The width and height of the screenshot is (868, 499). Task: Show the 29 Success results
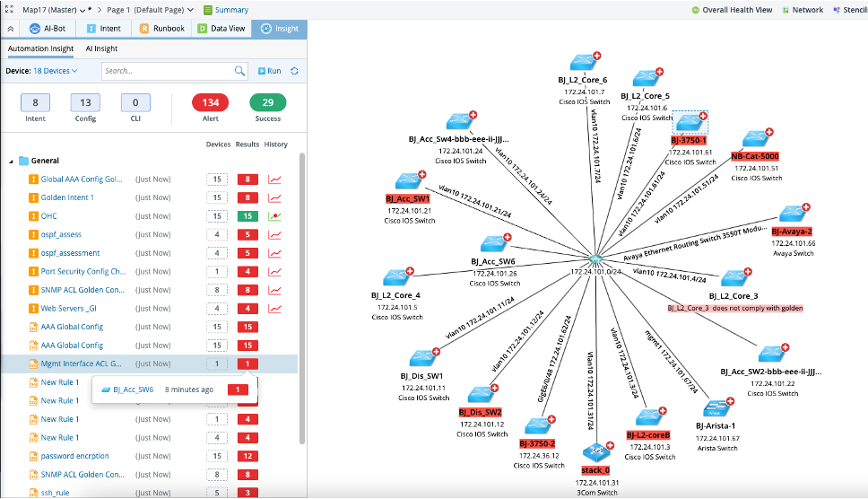click(268, 102)
